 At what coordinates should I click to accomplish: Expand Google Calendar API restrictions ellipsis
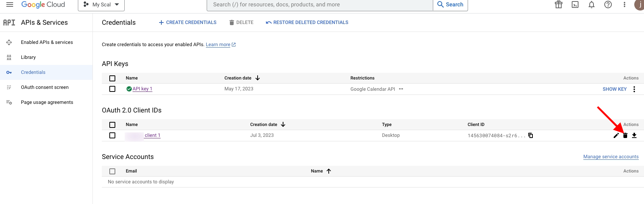coord(401,89)
